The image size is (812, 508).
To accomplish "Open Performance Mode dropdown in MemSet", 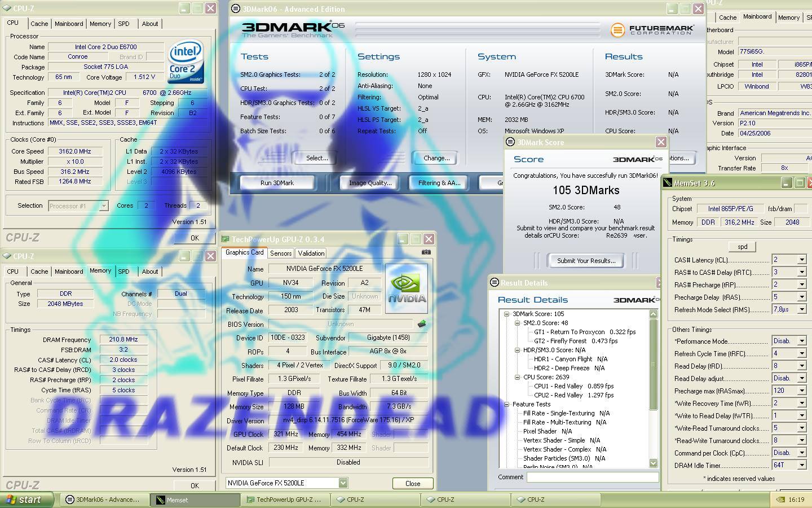I will coord(801,341).
